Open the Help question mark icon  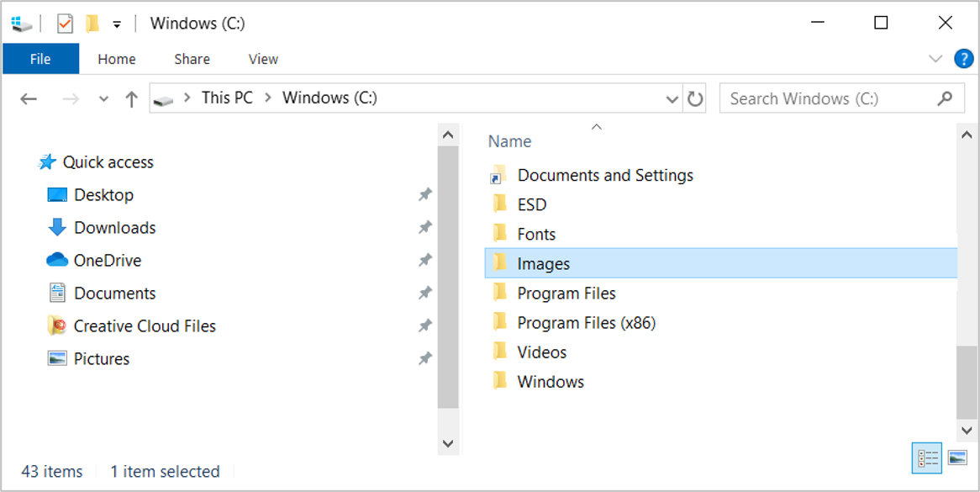point(963,59)
